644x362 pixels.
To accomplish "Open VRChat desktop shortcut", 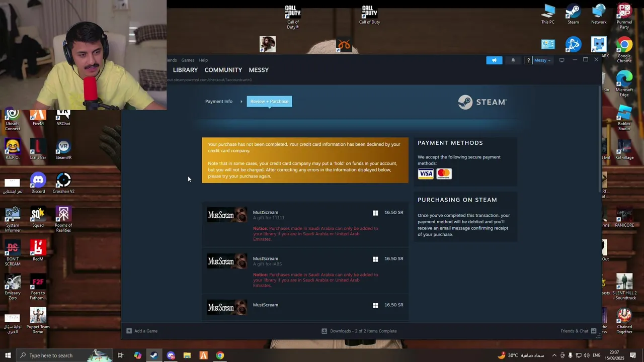I will pos(63,118).
